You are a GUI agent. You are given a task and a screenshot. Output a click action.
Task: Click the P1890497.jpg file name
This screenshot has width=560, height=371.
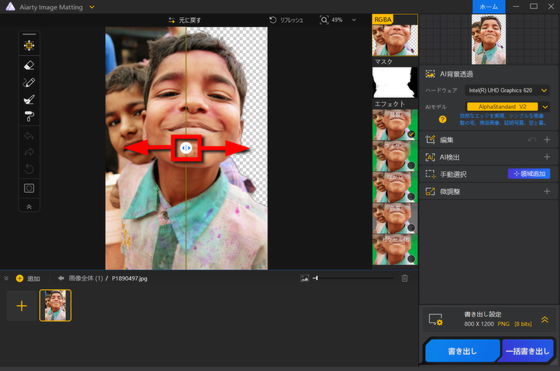(129, 279)
